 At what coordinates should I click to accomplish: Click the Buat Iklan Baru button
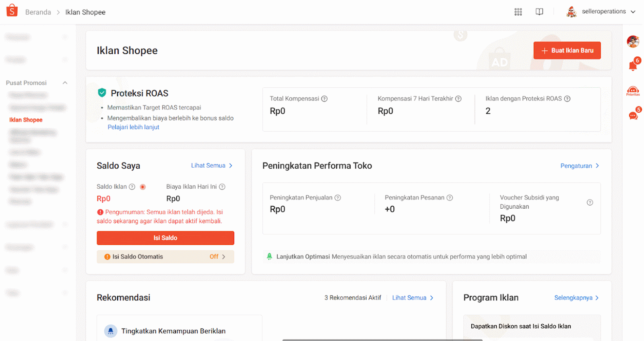[x=567, y=50]
